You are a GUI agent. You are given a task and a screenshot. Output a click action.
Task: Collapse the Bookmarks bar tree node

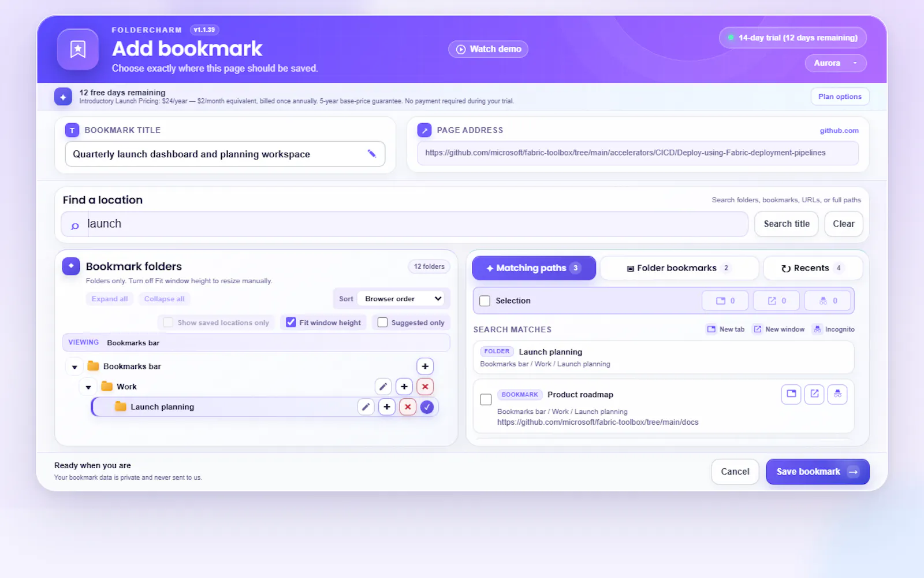pos(74,367)
